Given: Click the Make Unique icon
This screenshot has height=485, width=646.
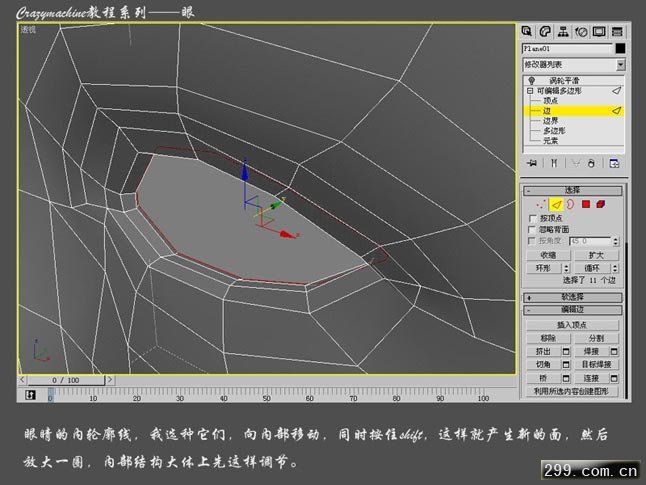Looking at the screenshot, I should 576,164.
